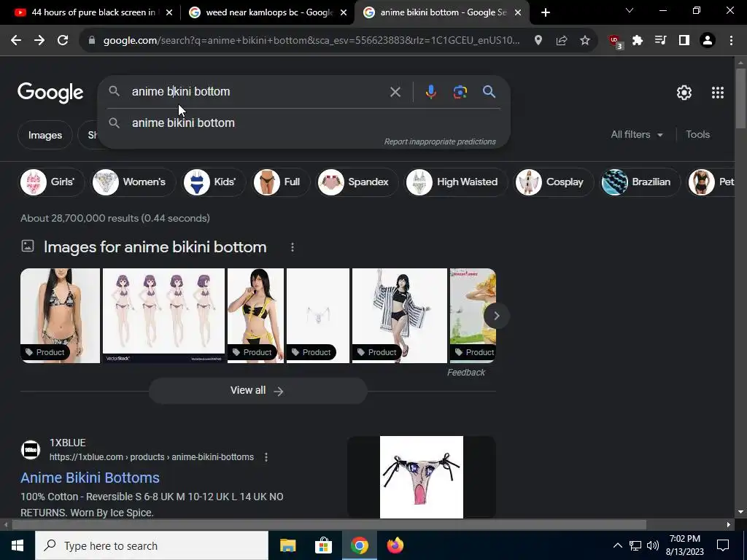Open the Windows Start menu

coord(18,545)
